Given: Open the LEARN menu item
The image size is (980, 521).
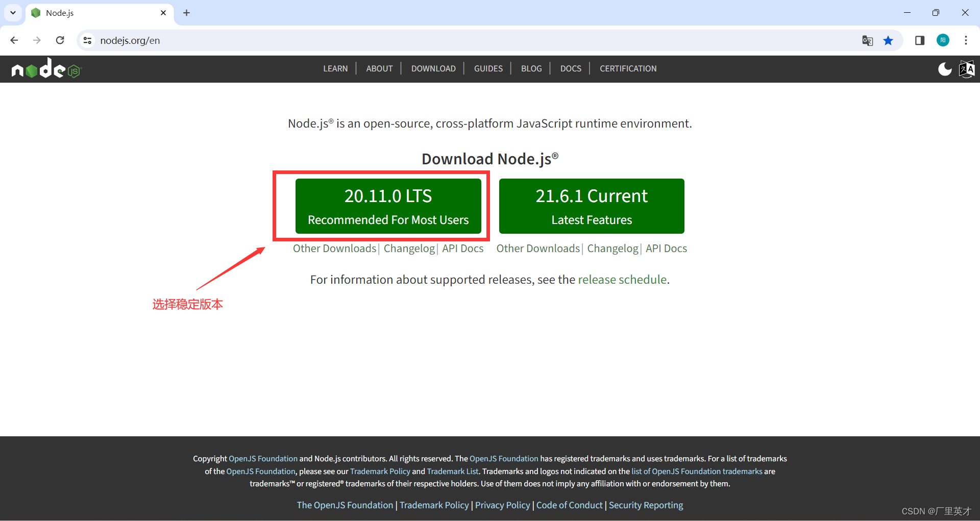Looking at the screenshot, I should pyautogui.click(x=335, y=68).
